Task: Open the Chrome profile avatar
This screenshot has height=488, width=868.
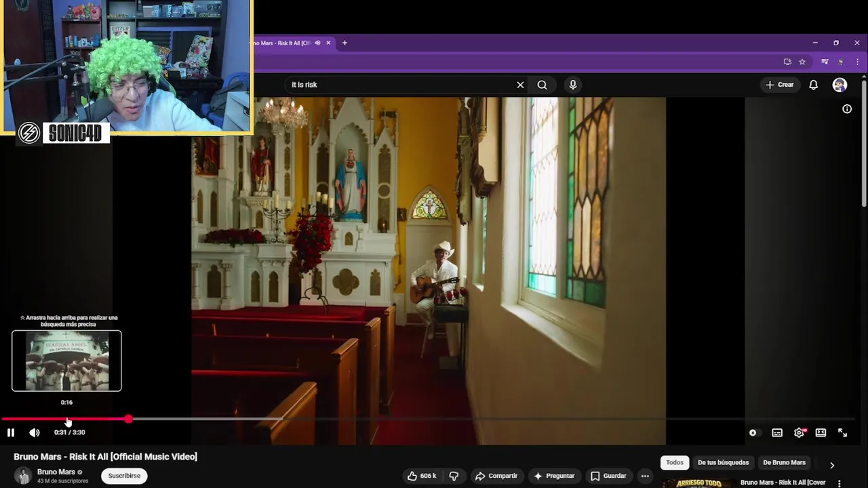Action: pos(841,62)
